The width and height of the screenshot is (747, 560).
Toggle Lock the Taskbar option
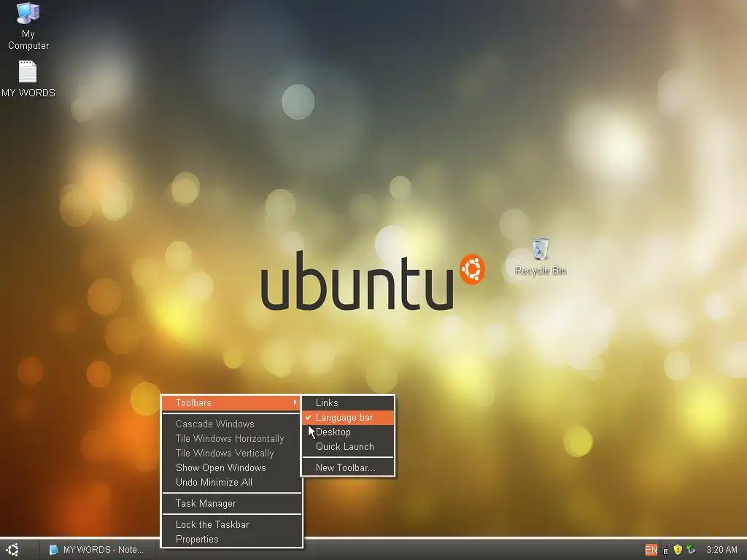click(231, 524)
